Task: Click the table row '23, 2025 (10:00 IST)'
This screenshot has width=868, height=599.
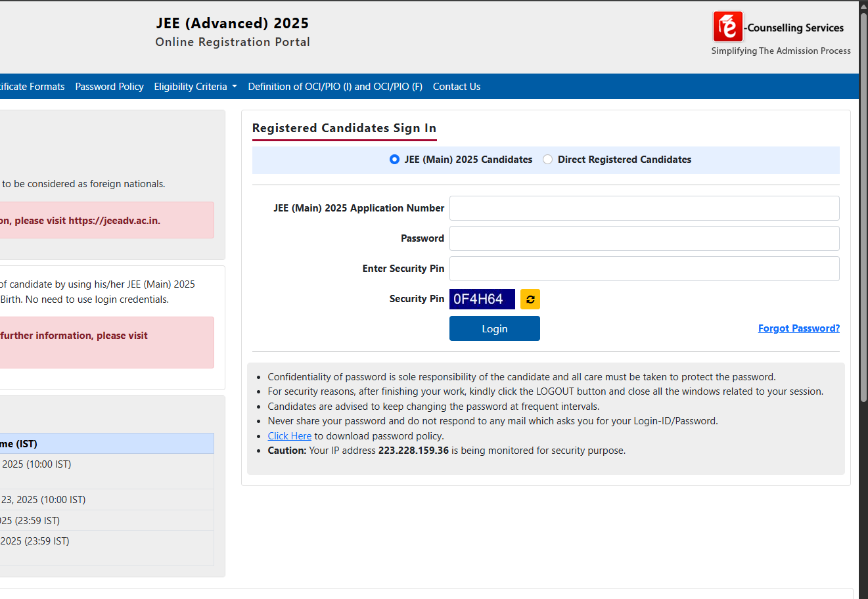Action: tap(106, 500)
